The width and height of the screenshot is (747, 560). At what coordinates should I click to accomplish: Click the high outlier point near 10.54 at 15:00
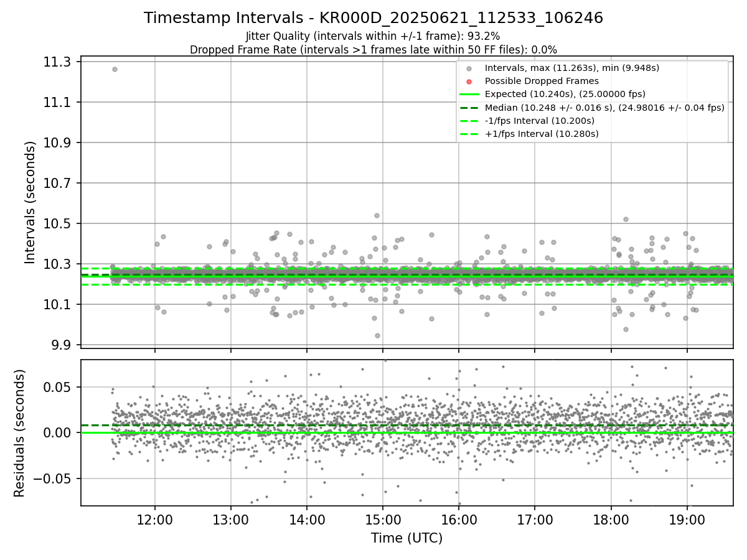pyautogui.click(x=377, y=215)
